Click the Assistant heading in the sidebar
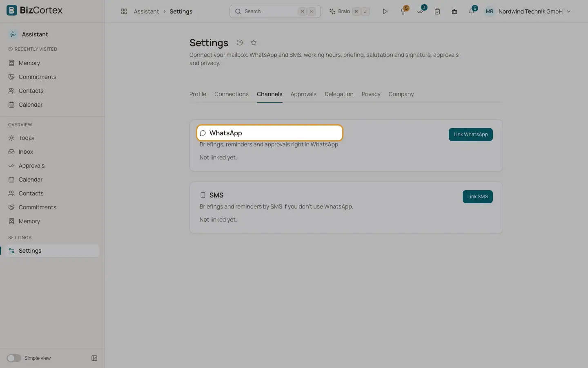The width and height of the screenshot is (588, 368). pyautogui.click(x=35, y=34)
